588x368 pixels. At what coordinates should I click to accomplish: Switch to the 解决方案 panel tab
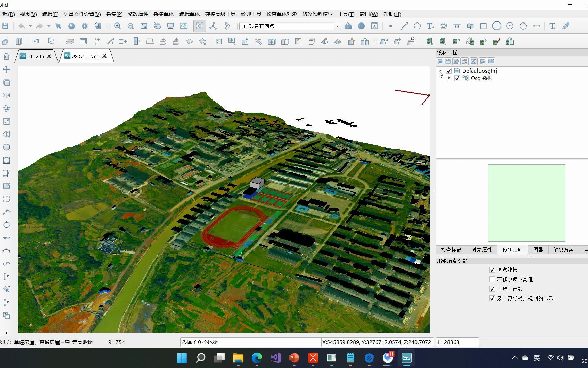[563, 250]
